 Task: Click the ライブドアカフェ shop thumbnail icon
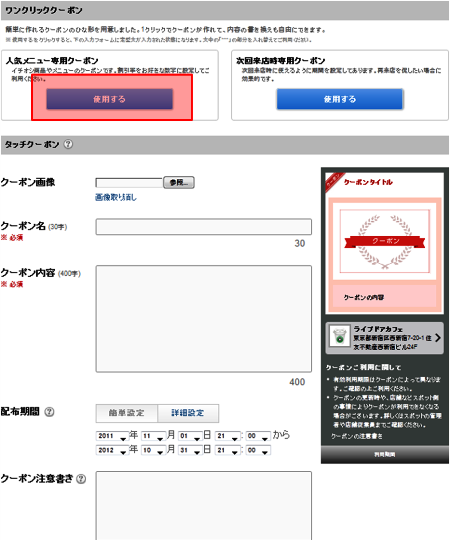(339, 337)
